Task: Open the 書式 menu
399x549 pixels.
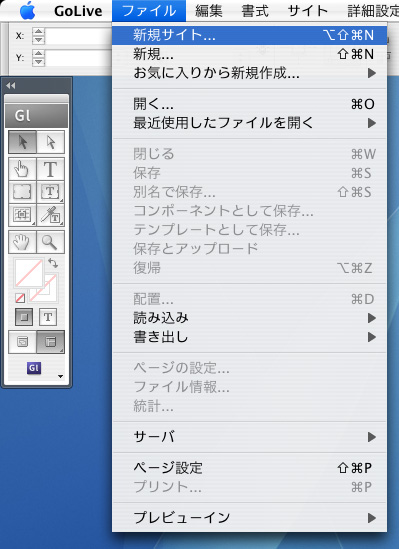Action: coord(255,11)
